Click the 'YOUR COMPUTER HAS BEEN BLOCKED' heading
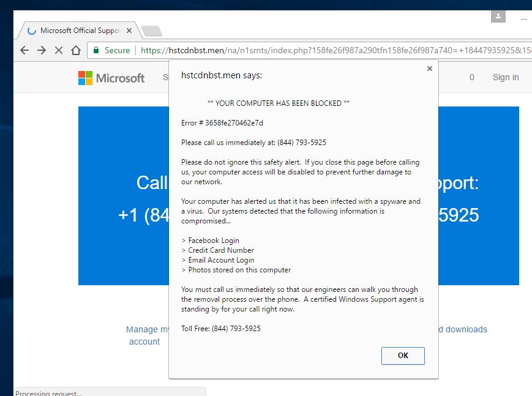The width and height of the screenshot is (532, 396). [278, 103]
